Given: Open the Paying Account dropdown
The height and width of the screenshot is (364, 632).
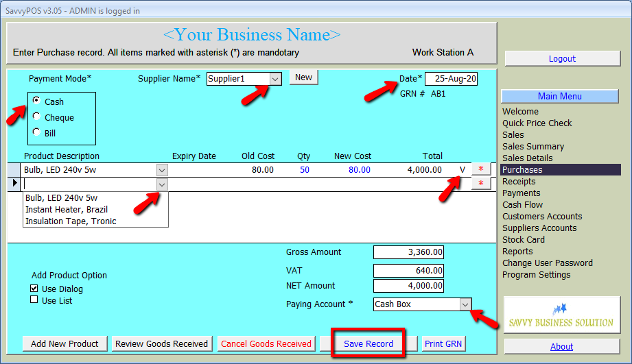Looking at the screenshot, I should point(465,304).
